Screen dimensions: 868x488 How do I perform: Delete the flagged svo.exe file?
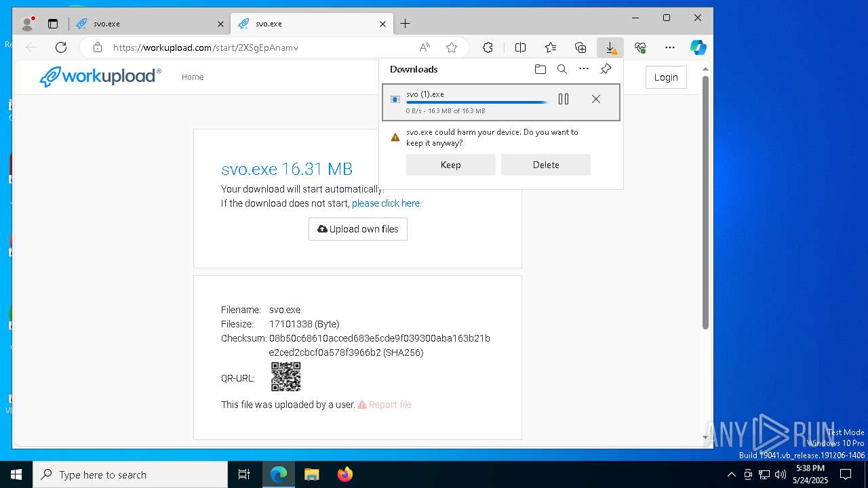pos(546,165)
